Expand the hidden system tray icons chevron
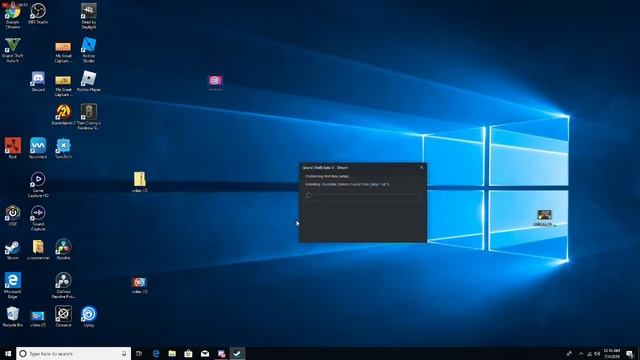Image resolution: width=640 pixels, height=360 pixels. click(x=581, y=353)
